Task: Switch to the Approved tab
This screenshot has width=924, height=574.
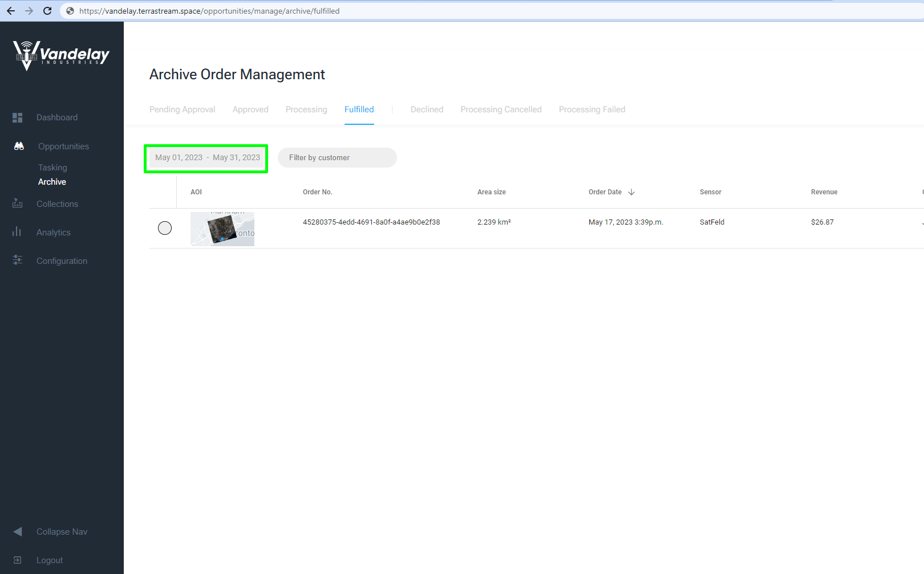Action: tap(250, 109)
